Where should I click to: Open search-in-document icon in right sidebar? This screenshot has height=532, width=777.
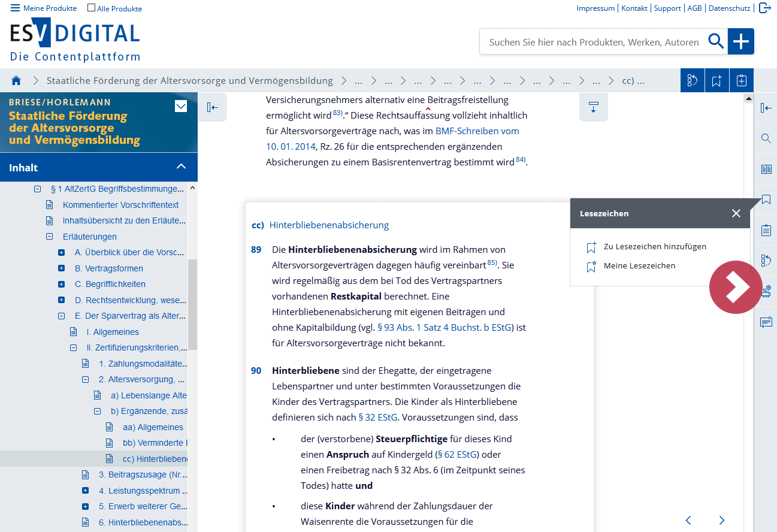pos(766,138)
